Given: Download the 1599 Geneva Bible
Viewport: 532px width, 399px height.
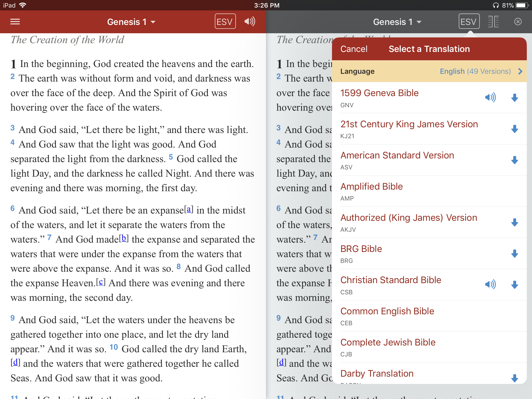Looking at the screenshot, I should [x=515, y=98].
